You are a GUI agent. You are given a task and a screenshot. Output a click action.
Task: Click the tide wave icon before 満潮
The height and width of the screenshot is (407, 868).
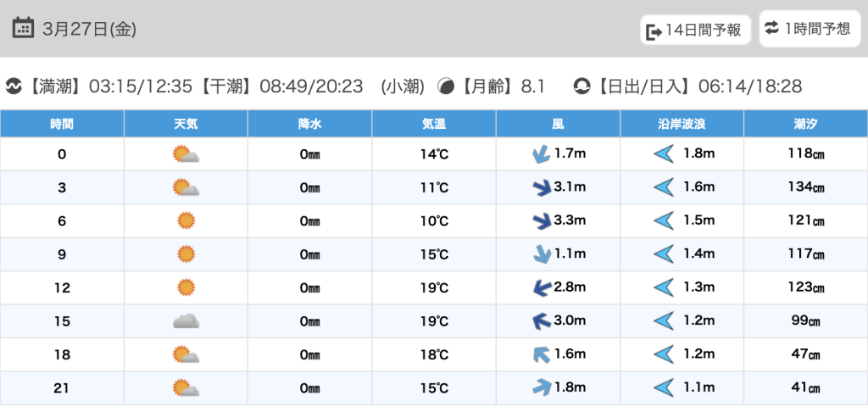point(14,86)
